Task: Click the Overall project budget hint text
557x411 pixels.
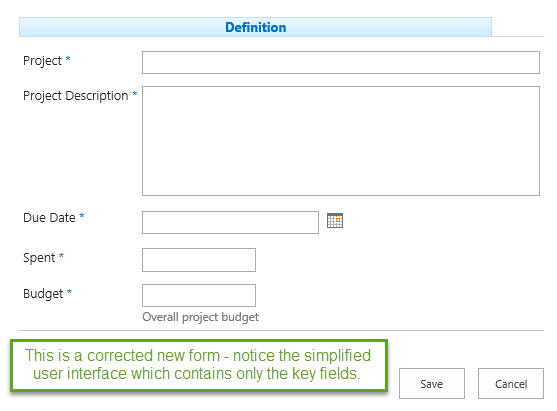Action: click(200, 317)
